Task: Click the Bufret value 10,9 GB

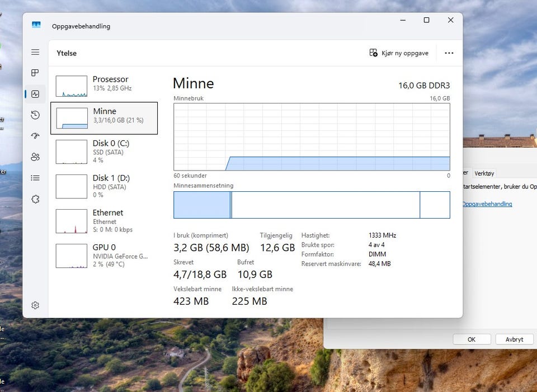Action: tap(255, 274)
